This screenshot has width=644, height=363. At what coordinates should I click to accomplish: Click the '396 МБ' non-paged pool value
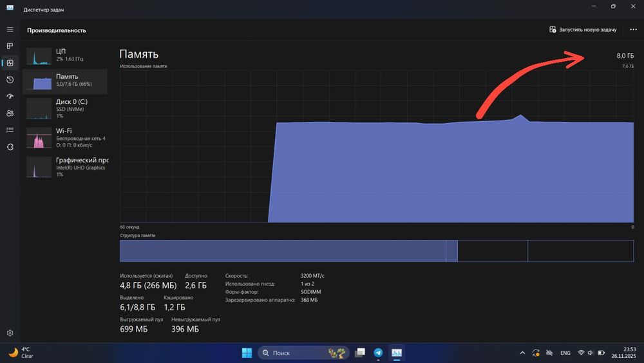tap(185, 329)
